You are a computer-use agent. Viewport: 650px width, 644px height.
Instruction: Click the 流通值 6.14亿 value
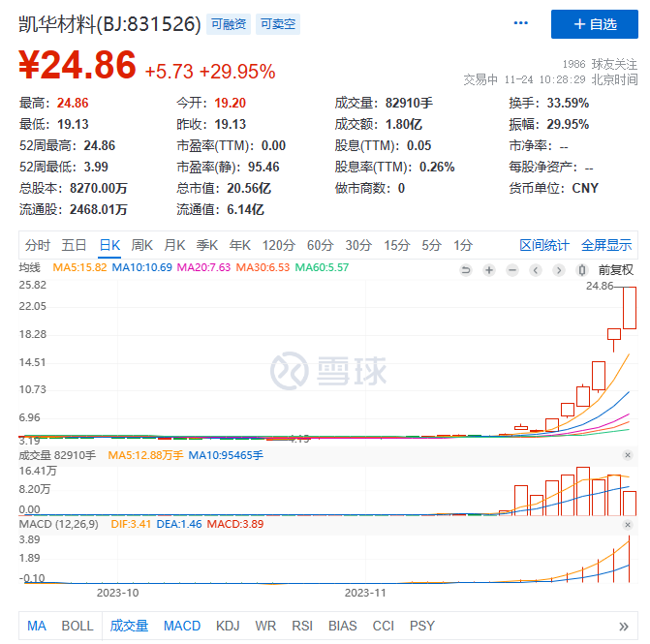point(245,210)
